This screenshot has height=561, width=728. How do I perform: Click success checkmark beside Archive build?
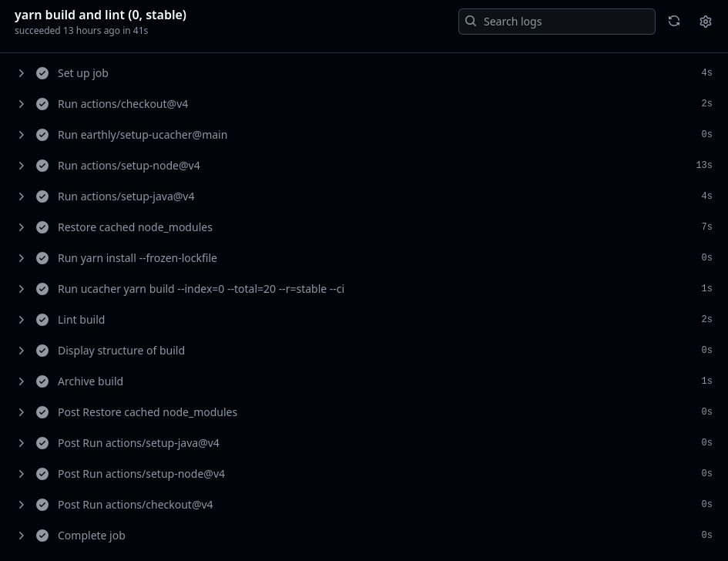tap(42, 381)
